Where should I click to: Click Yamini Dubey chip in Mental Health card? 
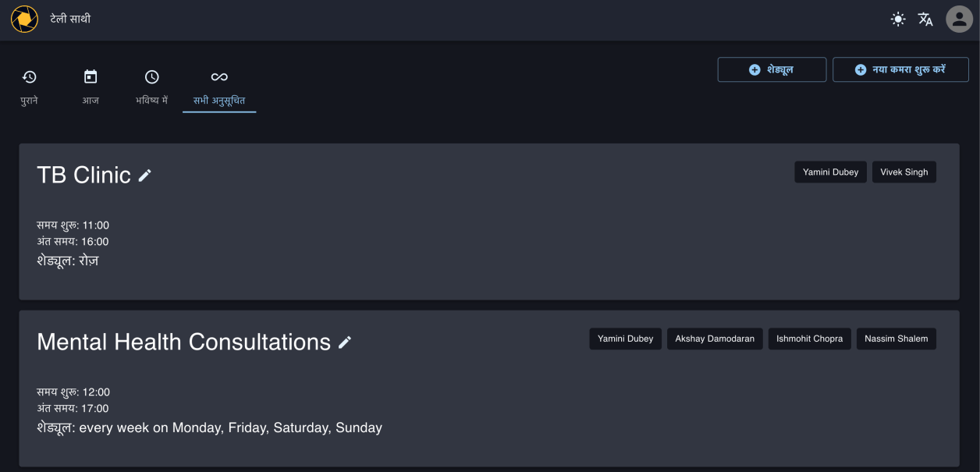tap(625, 339)
